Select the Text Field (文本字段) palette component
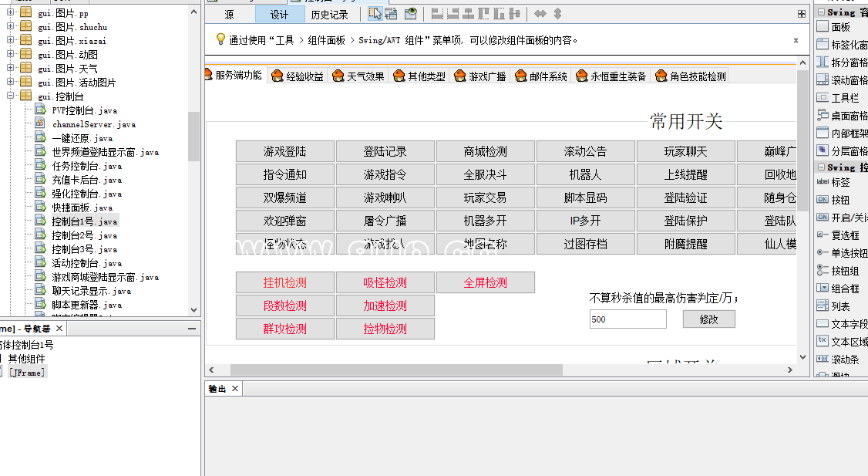Viewport: 868px width, 476px height. (842, 323)
